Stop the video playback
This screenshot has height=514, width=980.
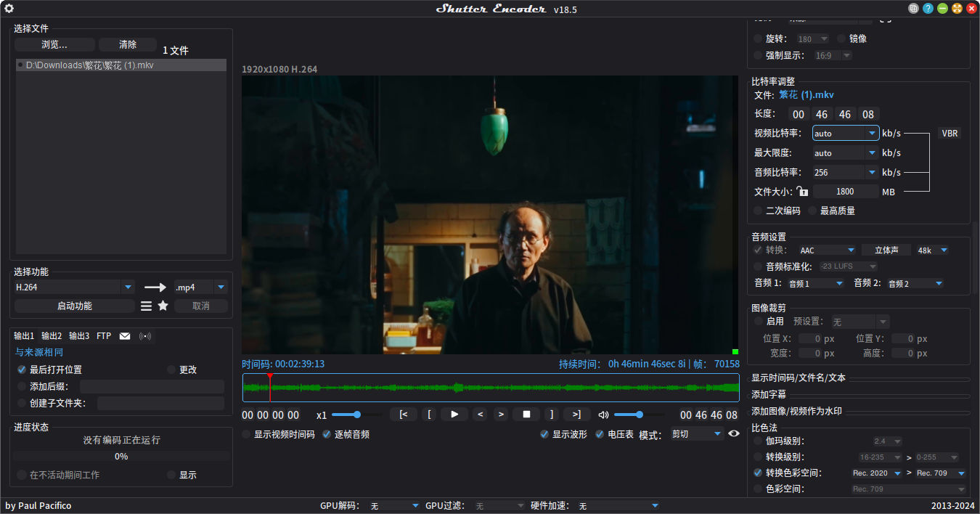point(526,415)
